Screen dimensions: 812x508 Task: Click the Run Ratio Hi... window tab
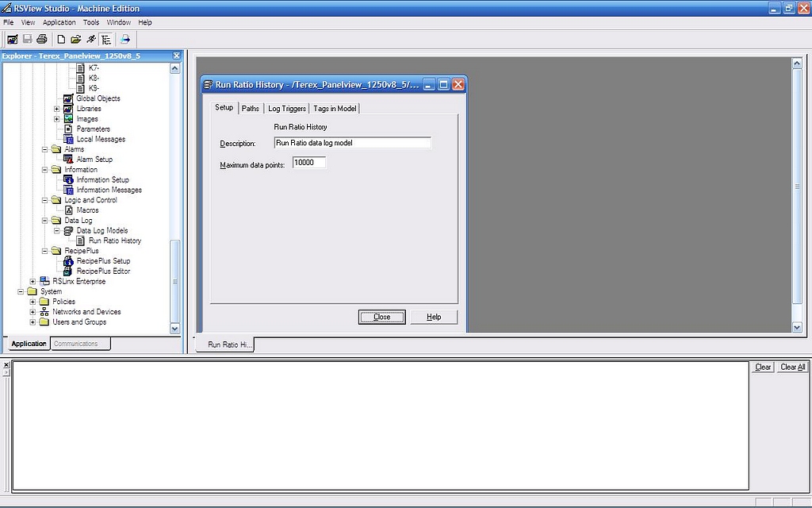pyautogui.click(x=225, y=344)
